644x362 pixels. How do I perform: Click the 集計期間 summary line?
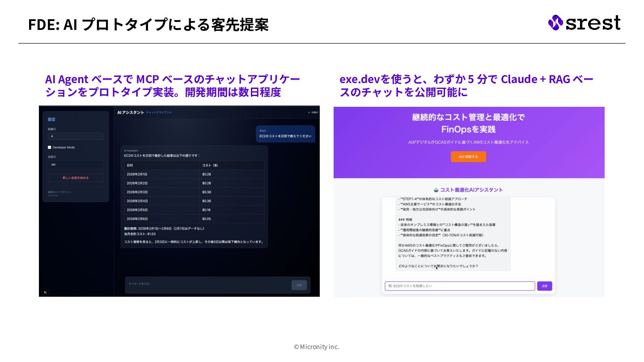click(x=164, y=228)
